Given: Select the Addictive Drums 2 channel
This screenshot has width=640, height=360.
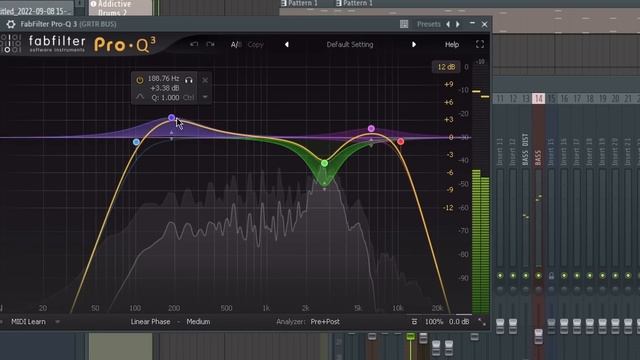Looking at the screenshot, I should point(120,8).
